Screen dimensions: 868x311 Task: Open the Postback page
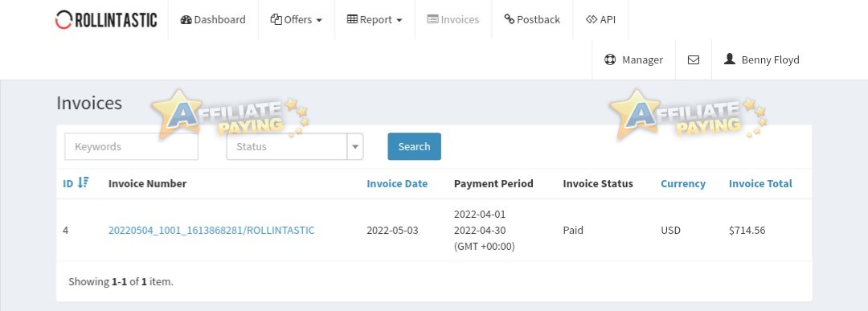tap(532, 19)
